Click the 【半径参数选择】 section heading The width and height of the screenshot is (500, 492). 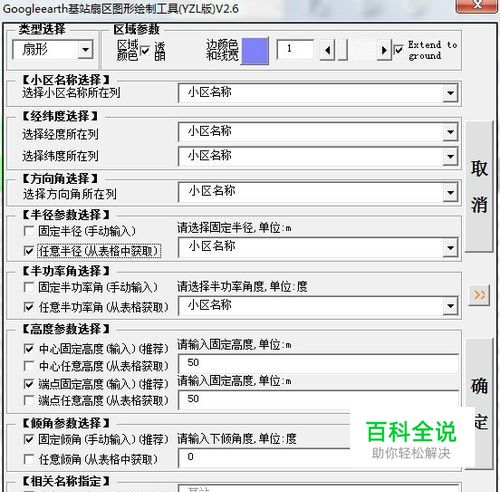coord(66,215)
